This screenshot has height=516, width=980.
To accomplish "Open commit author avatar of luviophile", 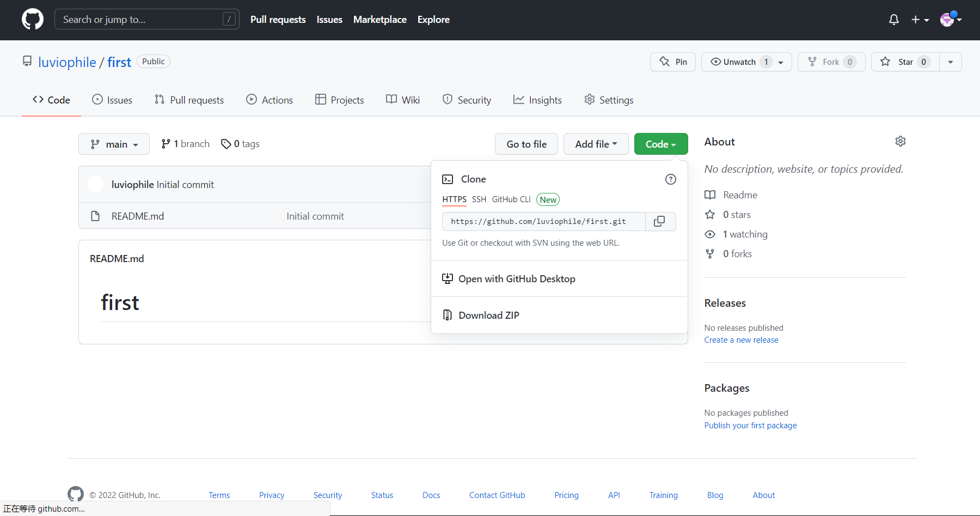I will (x=95, y=184).
